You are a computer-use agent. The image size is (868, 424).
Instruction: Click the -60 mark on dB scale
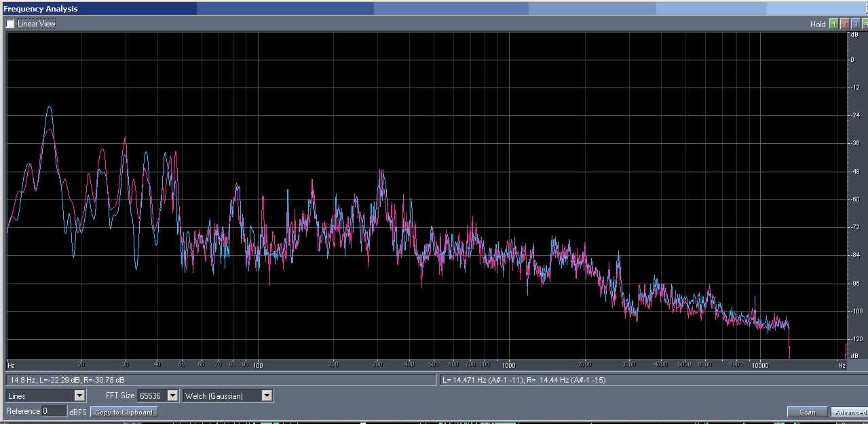click(852, 199)
